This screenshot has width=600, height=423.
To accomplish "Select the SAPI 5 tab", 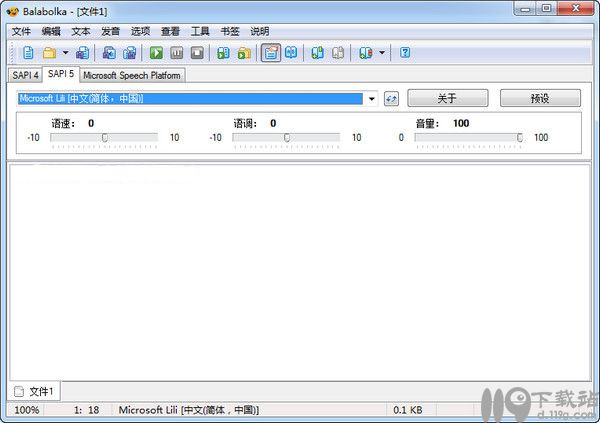I will point(61,74).
